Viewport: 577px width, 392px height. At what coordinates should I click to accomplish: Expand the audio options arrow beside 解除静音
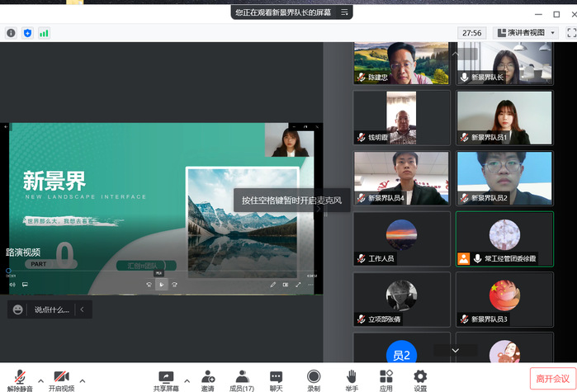point(40,380)
